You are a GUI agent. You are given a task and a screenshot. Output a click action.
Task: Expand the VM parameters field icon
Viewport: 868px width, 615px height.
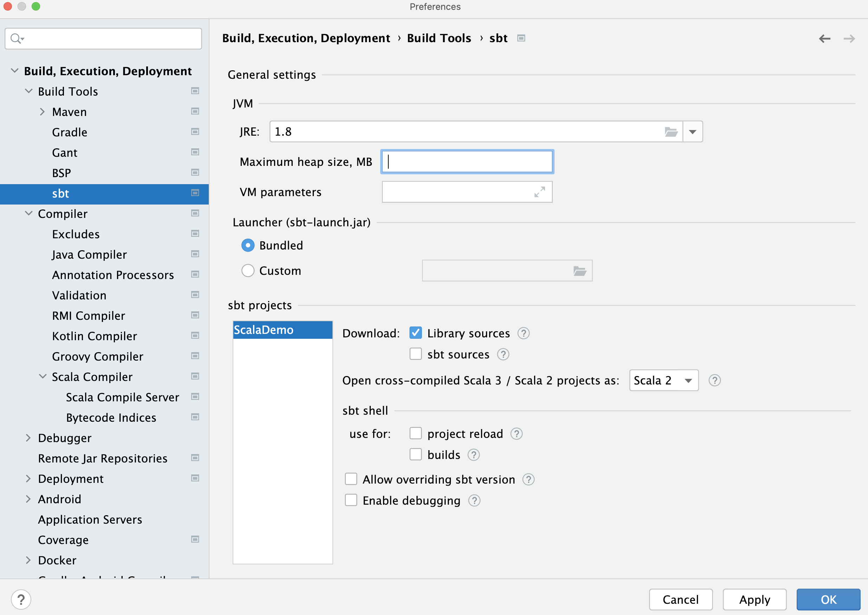tap(539, 192)
